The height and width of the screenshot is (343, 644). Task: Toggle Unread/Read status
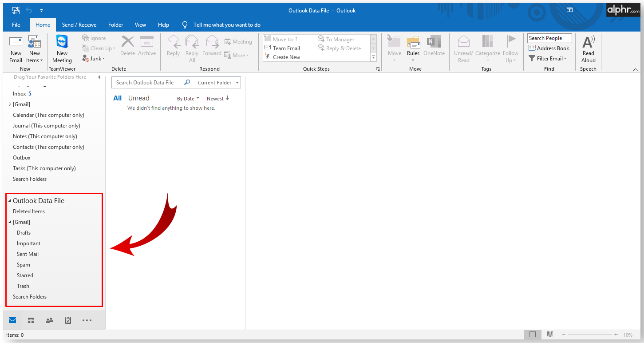464,49
